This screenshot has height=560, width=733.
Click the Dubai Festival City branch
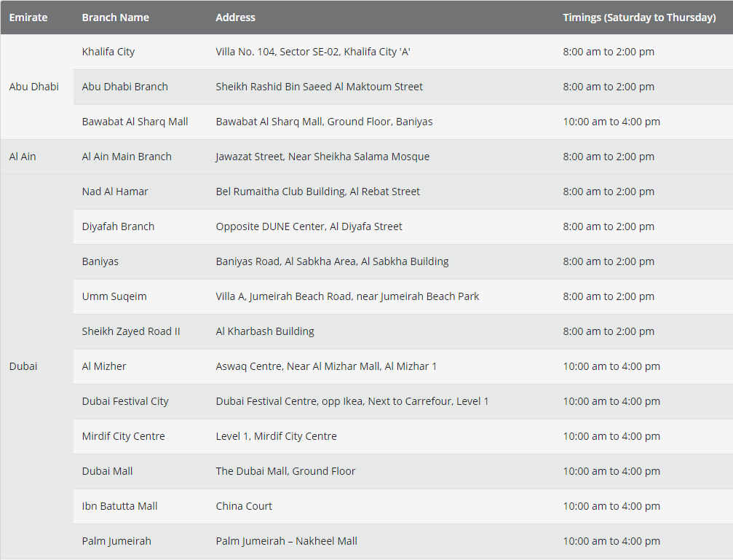pos(125,401)
